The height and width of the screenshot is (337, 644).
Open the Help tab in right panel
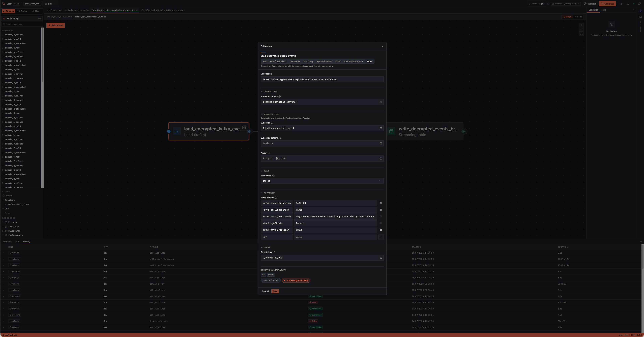[x=604, y=10]
